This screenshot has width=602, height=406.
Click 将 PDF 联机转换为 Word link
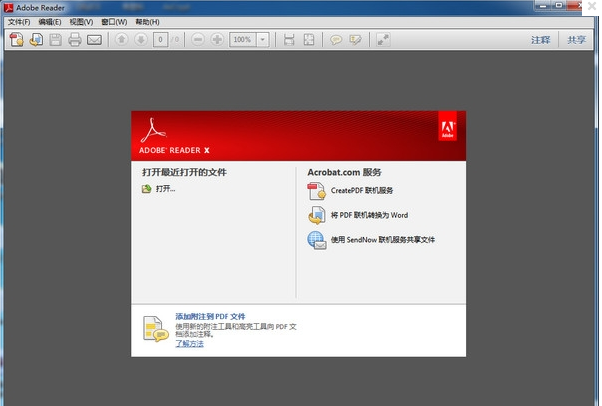(369, 215)
